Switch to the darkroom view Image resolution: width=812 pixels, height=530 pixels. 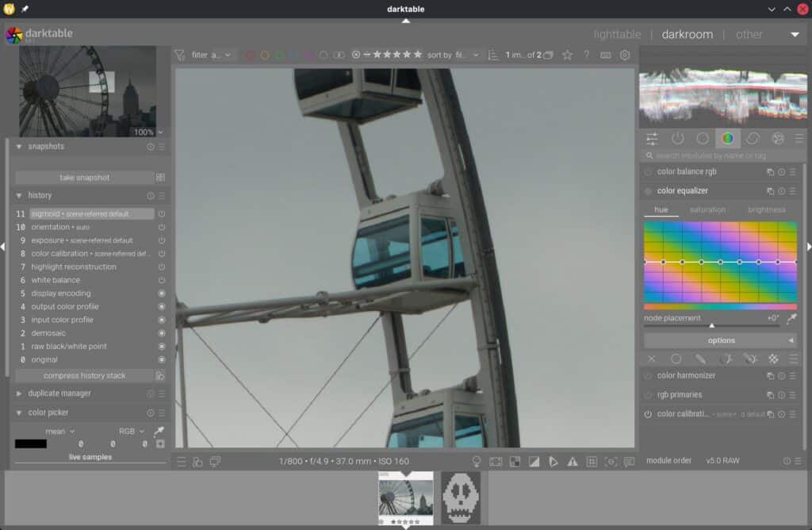688,35
